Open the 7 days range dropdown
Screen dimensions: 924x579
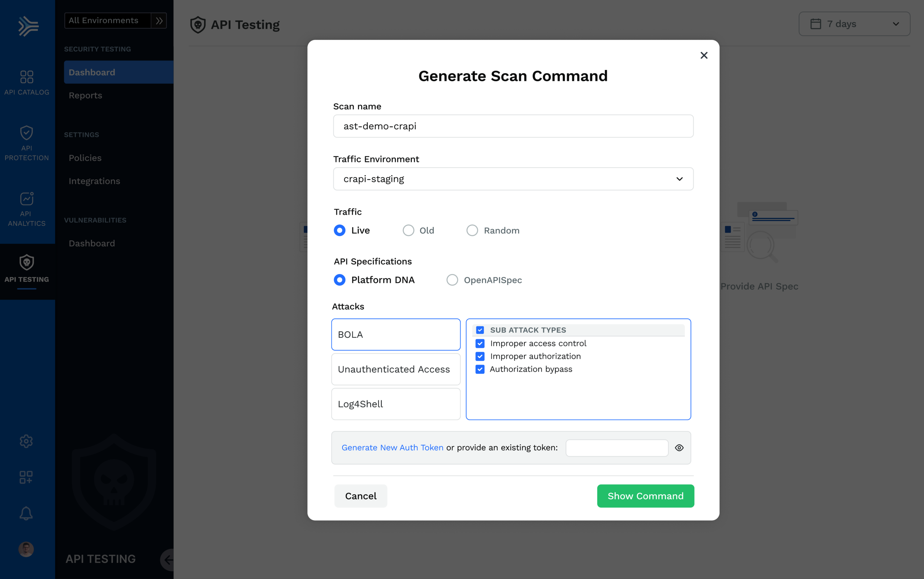[x=854, y=24]
